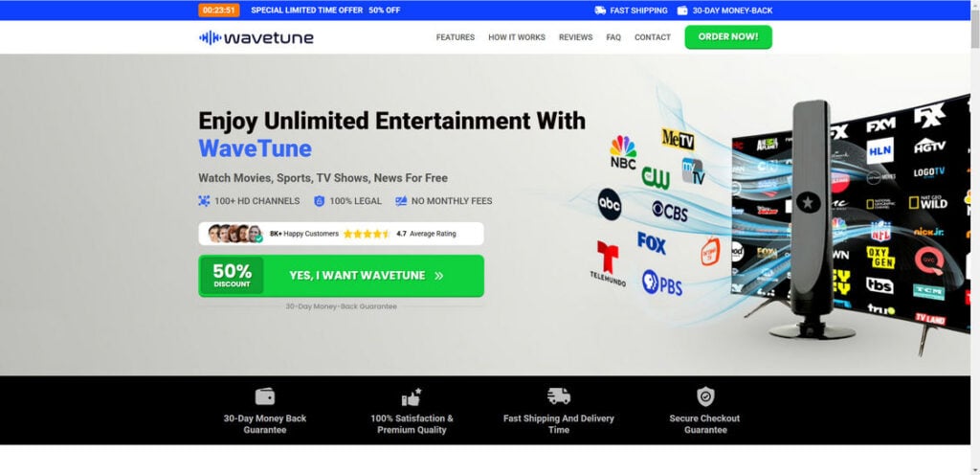Click the 30-Day Money Back wallet icon
The width and height of the screenshot is (980, 475).
(x=265, y=396)
